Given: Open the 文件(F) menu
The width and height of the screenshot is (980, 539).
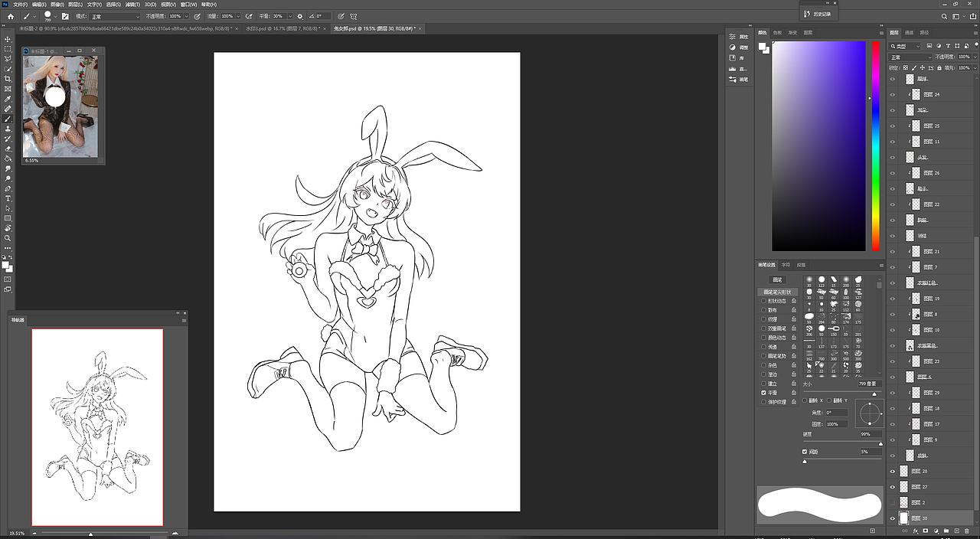Looking at the screenshot, I should coord(20,4).
